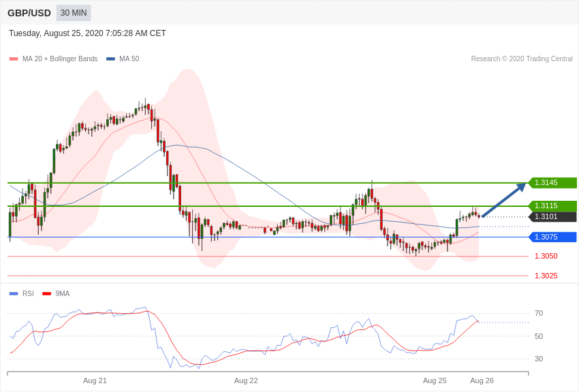Click the MA 20 + Bollinger Bands legend label

click(x=60, y=59)
